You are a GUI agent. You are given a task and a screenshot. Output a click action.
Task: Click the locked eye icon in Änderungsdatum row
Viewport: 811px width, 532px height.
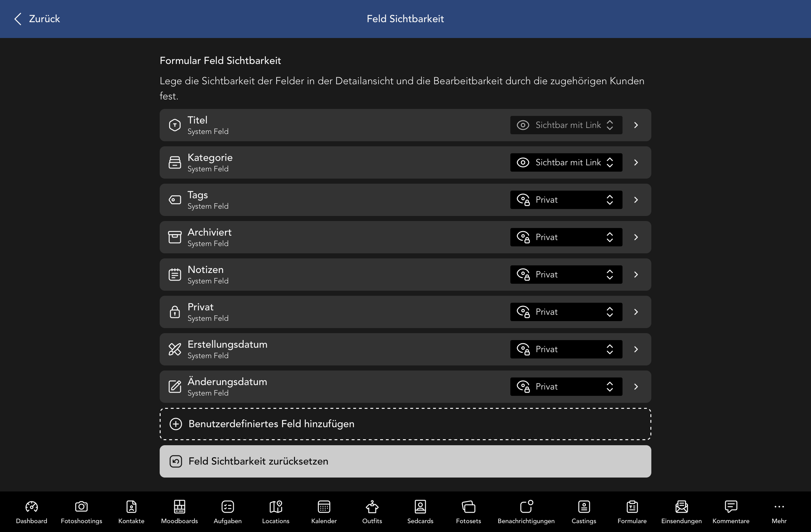(523, 387)
